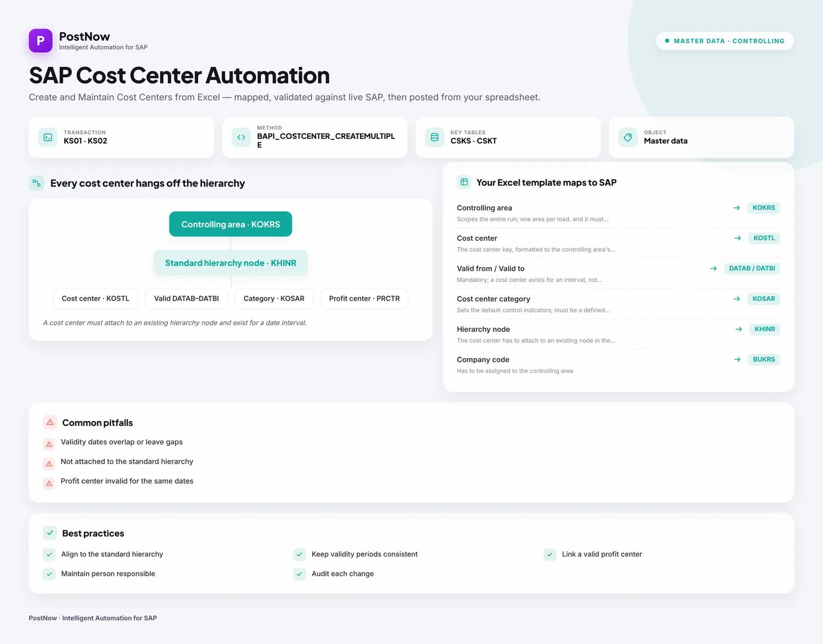The width and height of the screenshot is (823, 644).
Task: Click 'Profit center invalid for the same dates'
Action: tap(127, 481)
